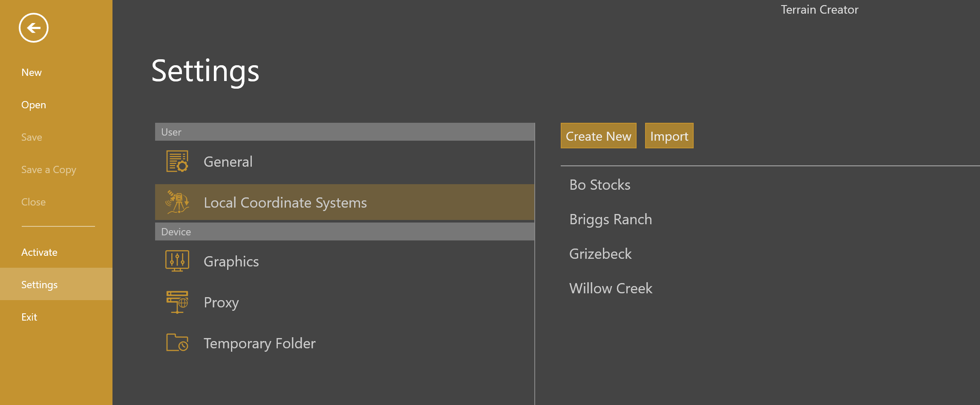Click Create New coordinate system
Screen dimensions: 980x405
[x=598, y=136]
